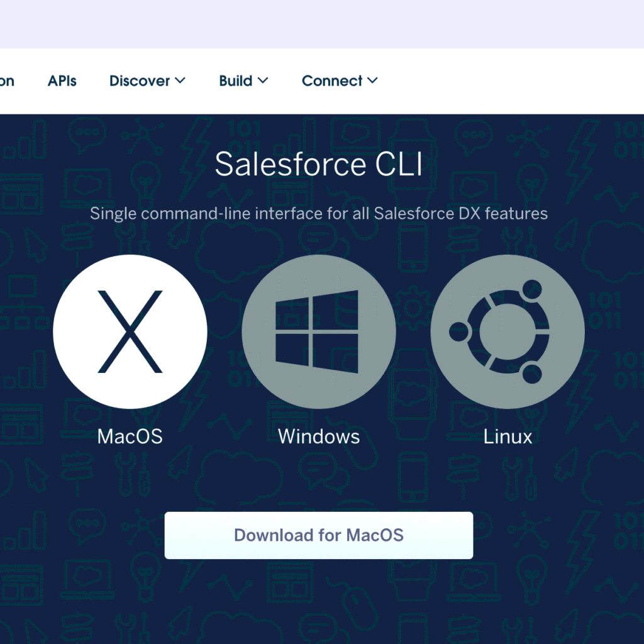This screenshot has height=644, width=644.
Task: Click the Linux label text
Action: (x=508, y=436)
